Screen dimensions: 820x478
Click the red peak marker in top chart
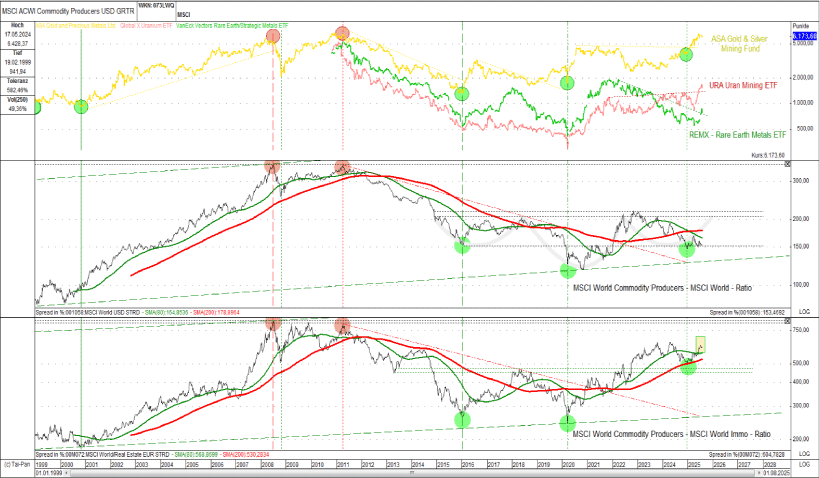tap(342, 34)
